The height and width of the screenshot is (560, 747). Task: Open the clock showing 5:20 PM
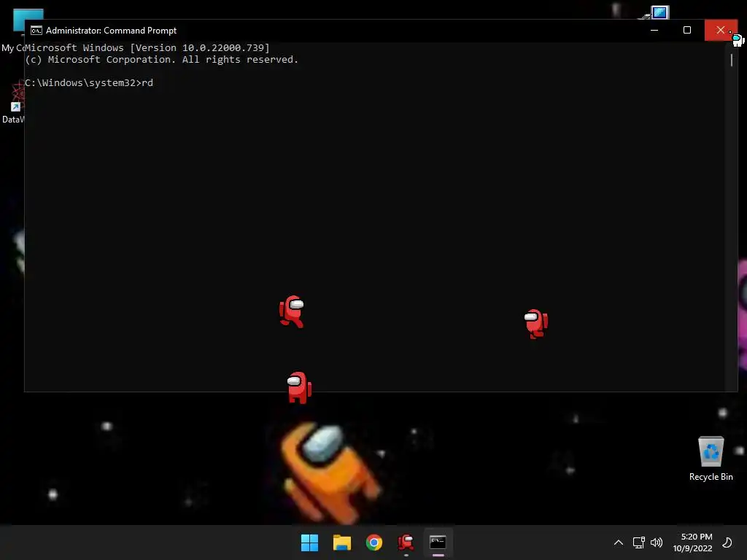pos(693,542)
